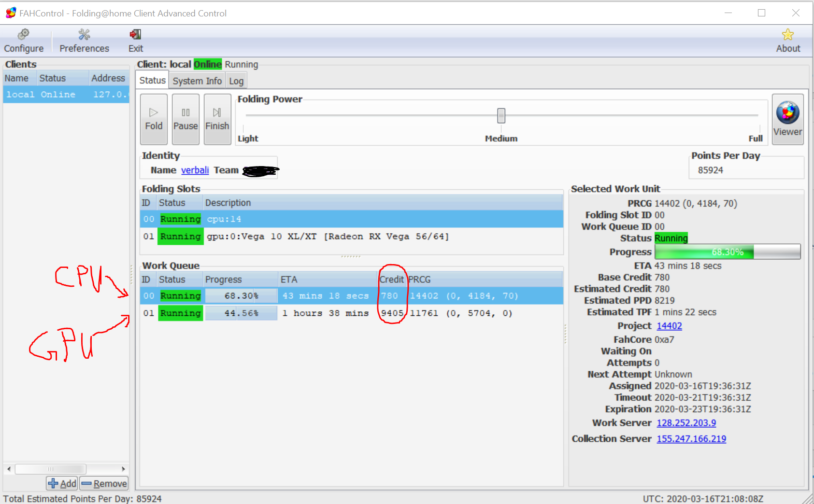Switch to the Status tab

click(x=152, y=80)
